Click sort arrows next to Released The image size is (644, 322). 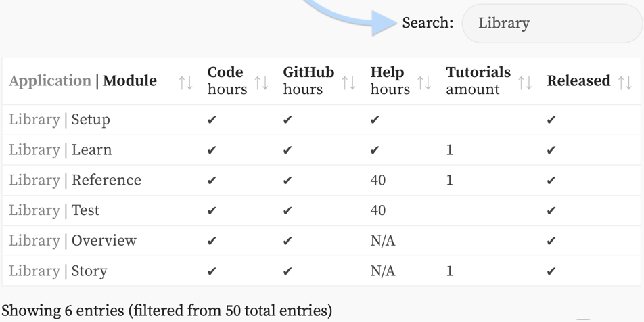click(625, 83)
